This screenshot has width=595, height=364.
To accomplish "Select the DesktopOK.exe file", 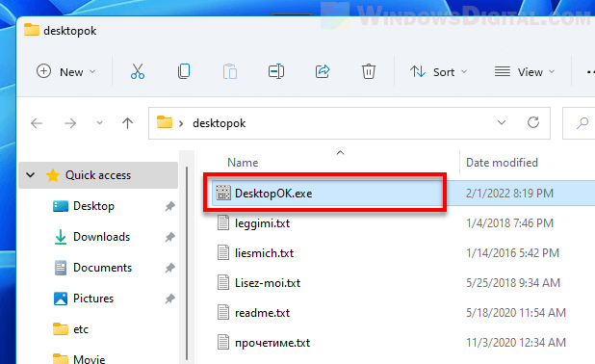I will click(273, 194).
